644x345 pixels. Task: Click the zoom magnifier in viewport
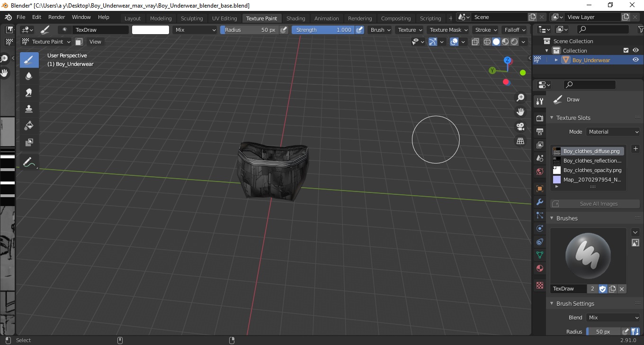(520, 98)
